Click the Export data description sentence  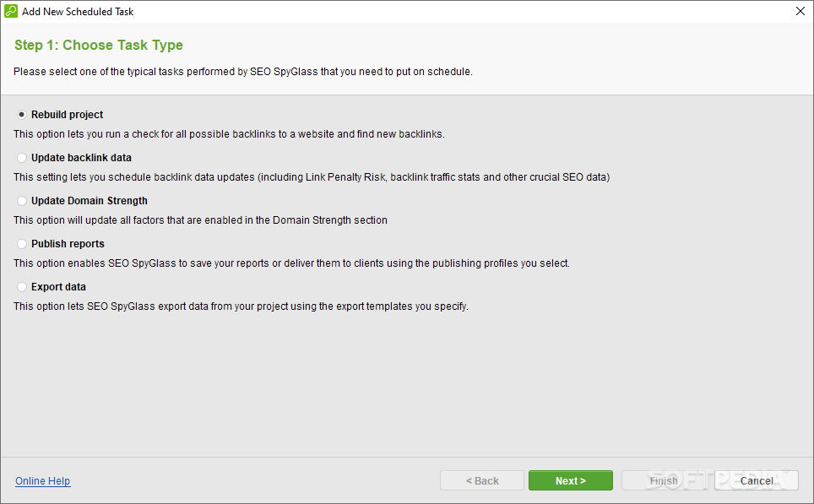(x=241, y=306)
